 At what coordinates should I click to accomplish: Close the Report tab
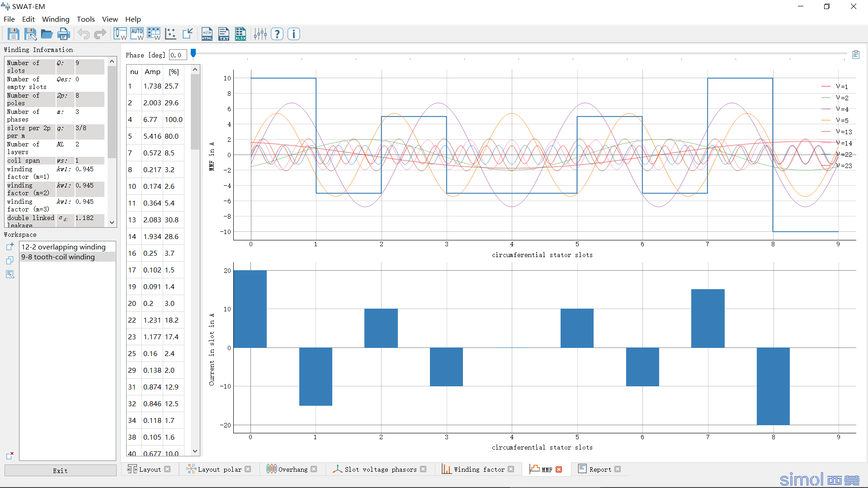[618, 469]
